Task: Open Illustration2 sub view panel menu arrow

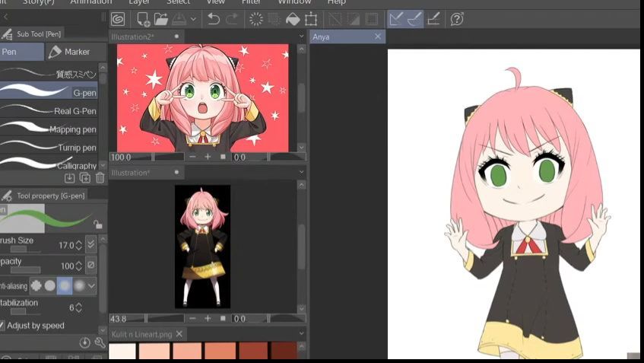Action: tap(301, 37)
